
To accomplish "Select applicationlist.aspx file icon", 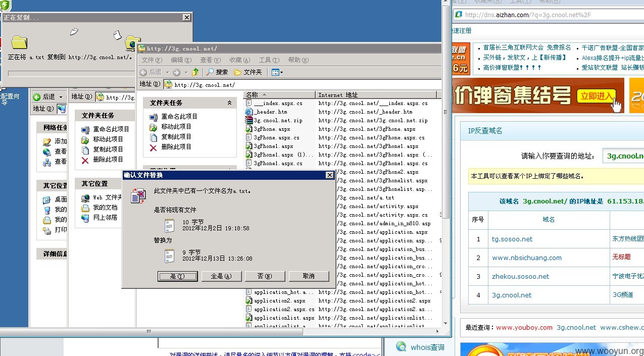I will click(x=249, y=318).
